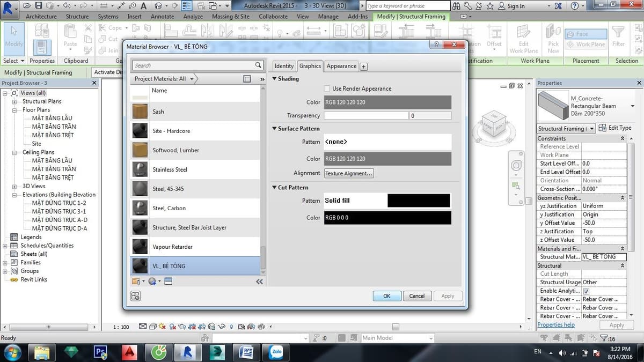The image size is (644, 362).
Task: Select the Stainless Steel material row
Action: (195, 169)
